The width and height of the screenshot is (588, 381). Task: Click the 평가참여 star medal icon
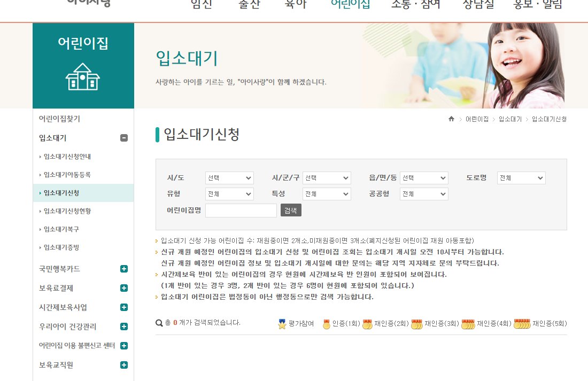click(282, 324)
